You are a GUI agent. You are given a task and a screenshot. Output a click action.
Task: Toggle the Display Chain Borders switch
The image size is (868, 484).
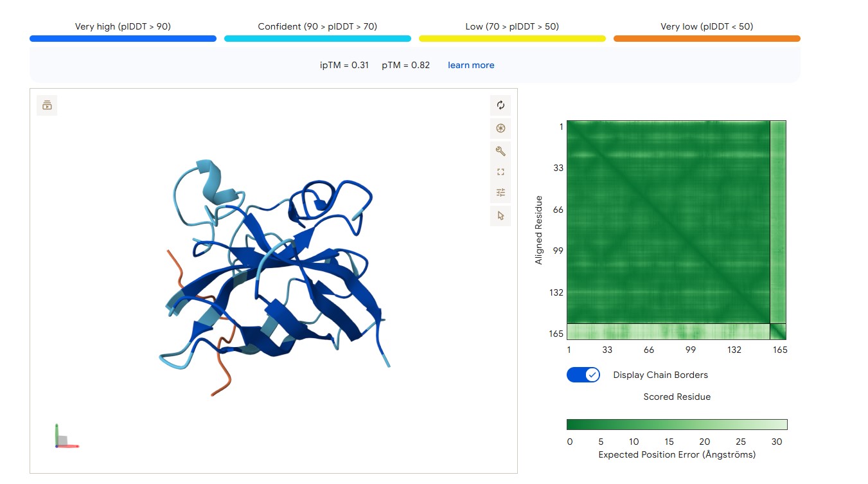[x=583, y=375]
